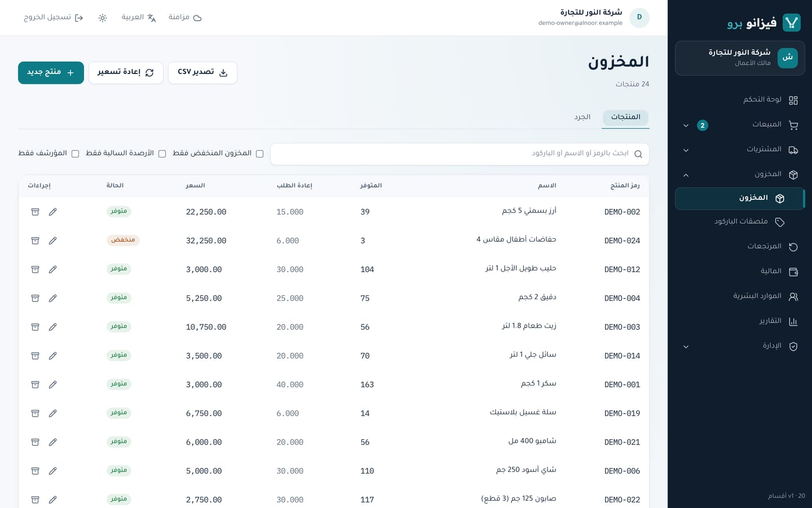
Task: Edit product DEMO-003 with pencil icon
Action: (x=53, y=327)
